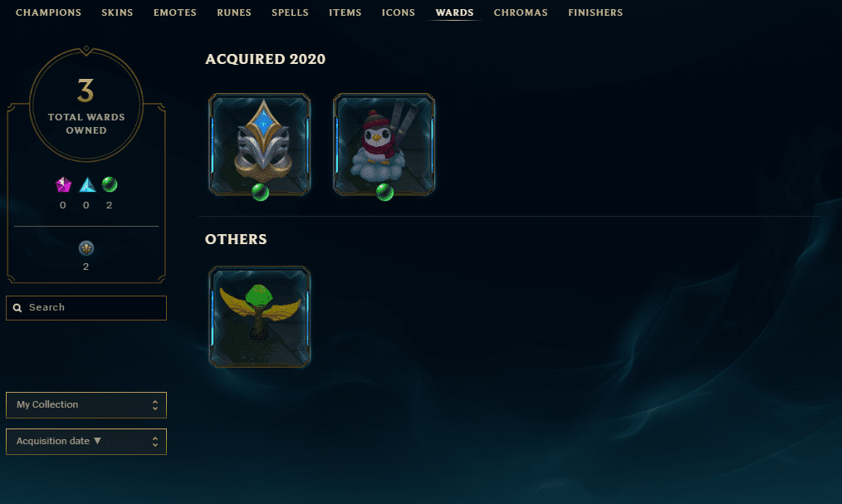Switch to the Finishers tab
842x504 pixels.
click(595, 12)
